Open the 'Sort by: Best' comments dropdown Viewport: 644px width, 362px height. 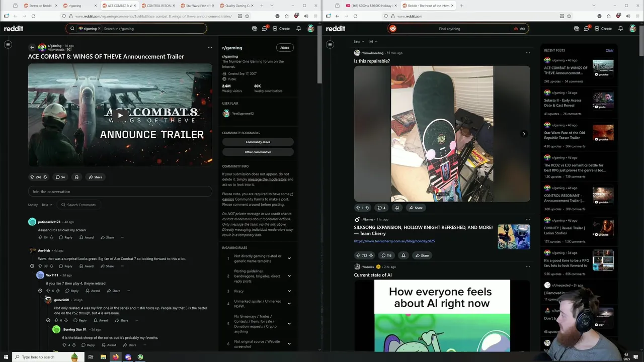tap(47, 205)
